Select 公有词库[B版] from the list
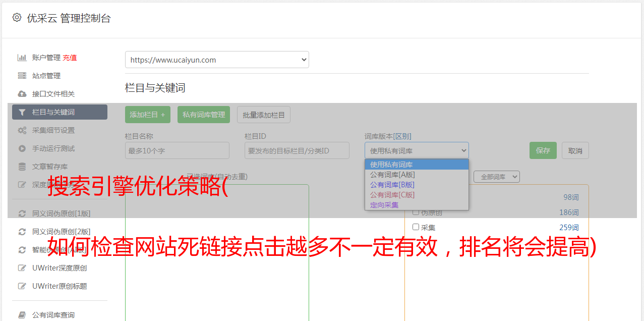This screenshot has height=321, width=644. pos(392,185)
